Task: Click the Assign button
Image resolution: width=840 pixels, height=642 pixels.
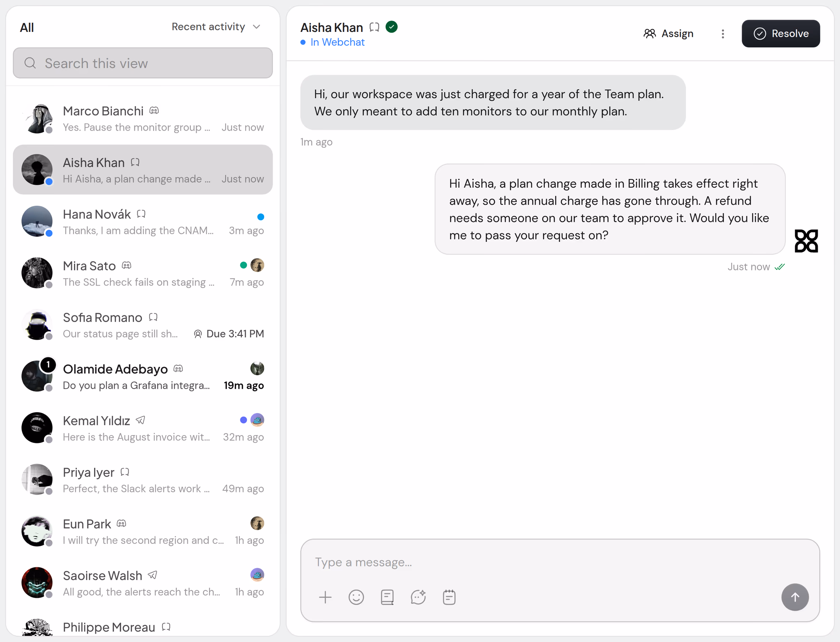Action: (668, 34)
